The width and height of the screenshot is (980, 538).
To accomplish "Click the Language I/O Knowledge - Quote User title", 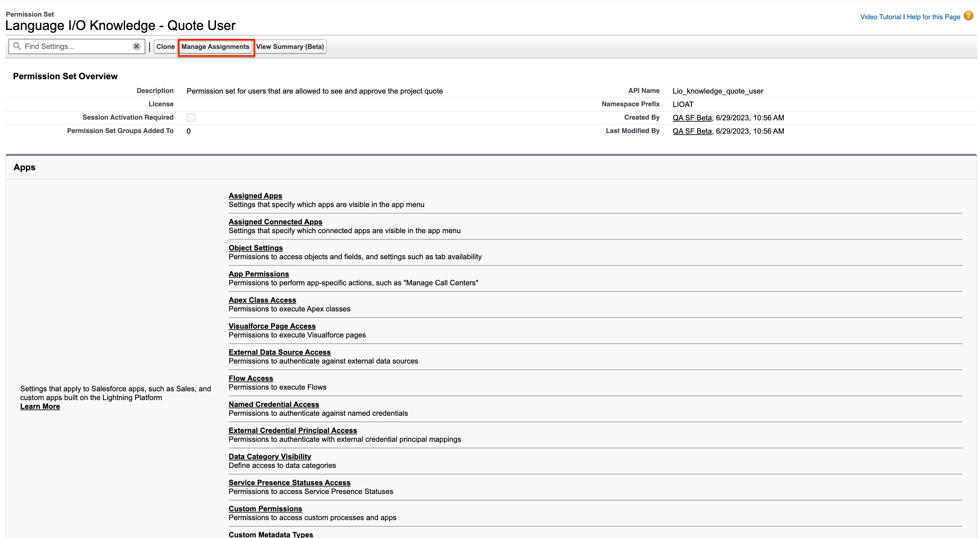I will (x=120, y=25).
